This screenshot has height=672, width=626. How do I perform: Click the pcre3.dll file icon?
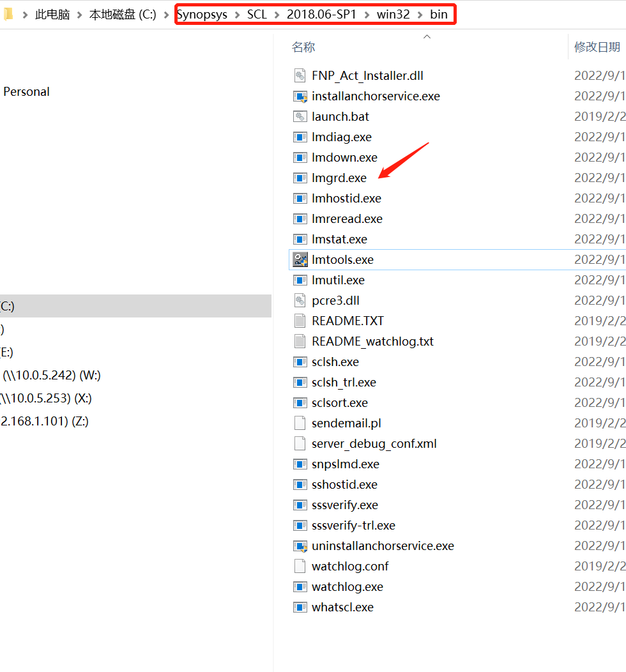pyautogui.click(x=300, y=300)
